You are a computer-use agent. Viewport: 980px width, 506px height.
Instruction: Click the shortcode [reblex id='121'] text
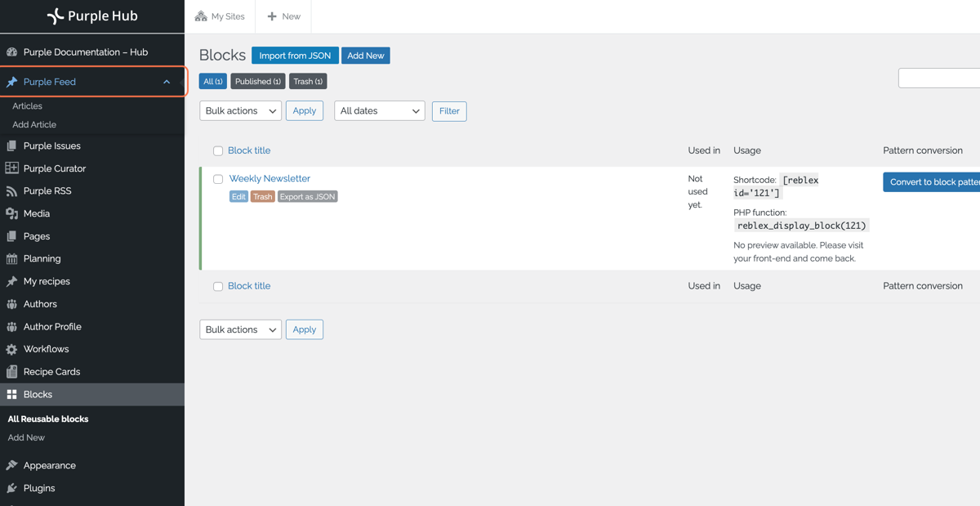(x=776, y=186)
